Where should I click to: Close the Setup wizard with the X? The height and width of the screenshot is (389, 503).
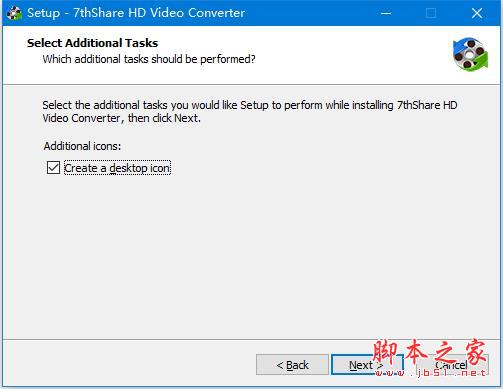point(477,13)
